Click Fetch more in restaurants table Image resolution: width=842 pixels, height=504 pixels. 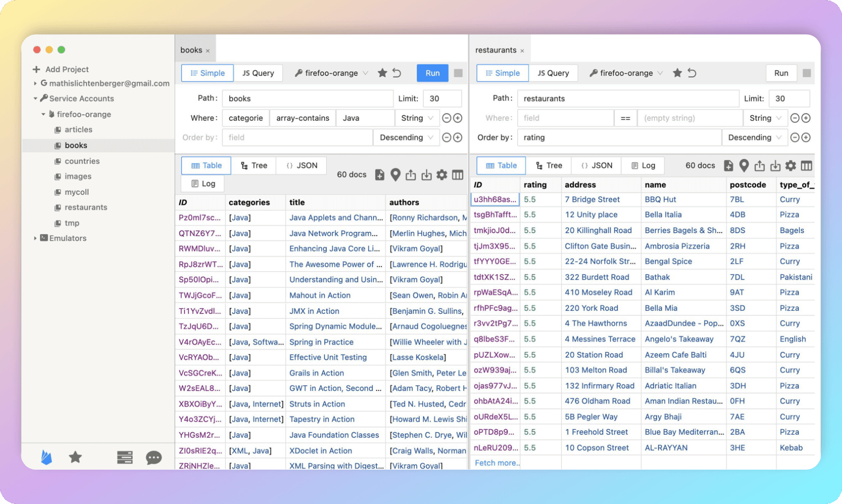497,463
